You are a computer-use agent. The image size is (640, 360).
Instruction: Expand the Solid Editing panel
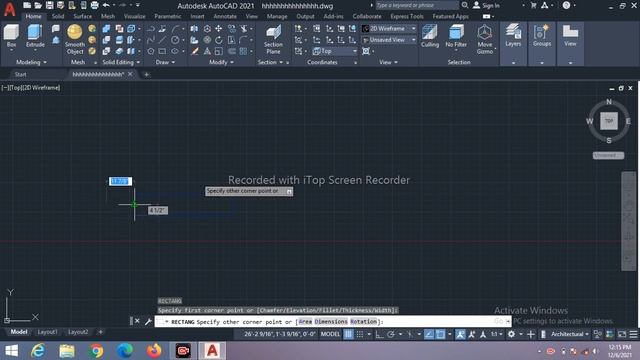pos(121,62)
